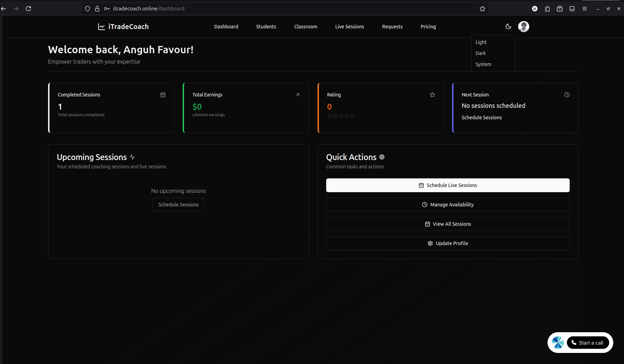Open the Classroom nav item
Screen dimensions: 624x364
[305, 27]
